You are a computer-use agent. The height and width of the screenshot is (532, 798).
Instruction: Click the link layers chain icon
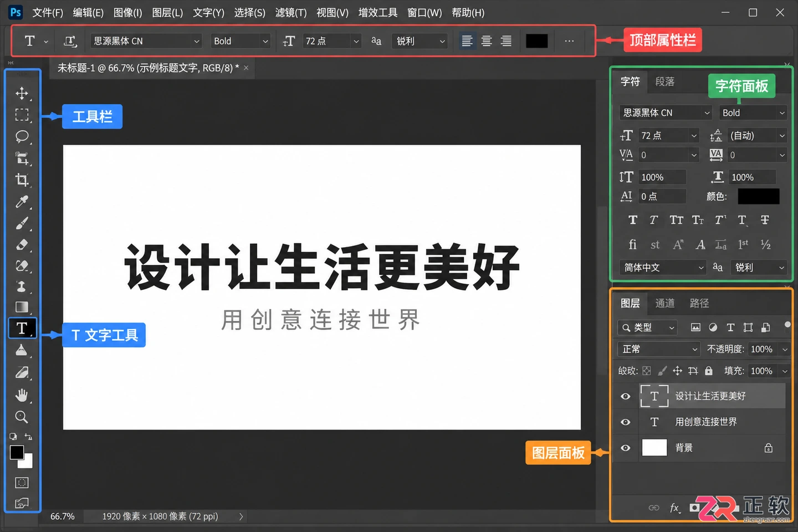(x=654, y=508)
